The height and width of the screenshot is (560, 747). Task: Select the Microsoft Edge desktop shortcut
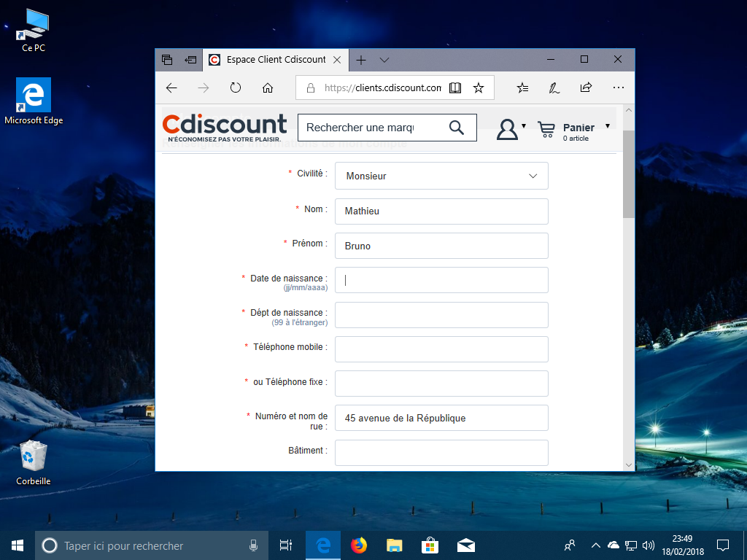click(34, 101)
